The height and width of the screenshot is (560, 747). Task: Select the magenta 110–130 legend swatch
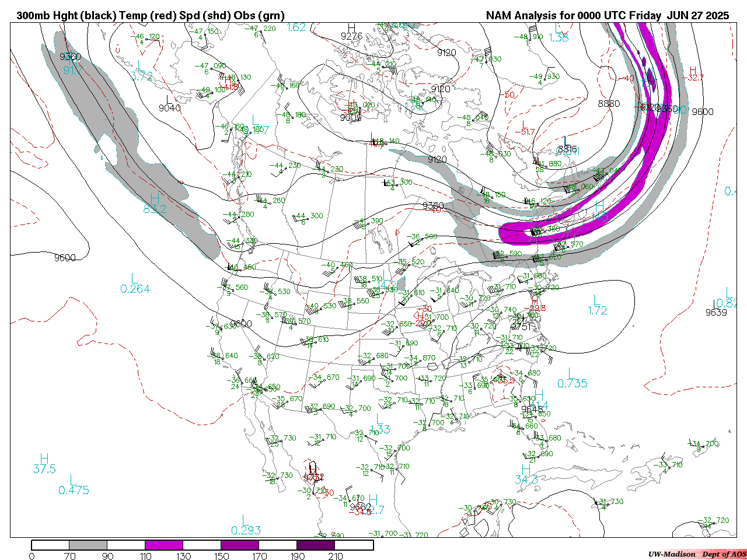click(164, 545)
